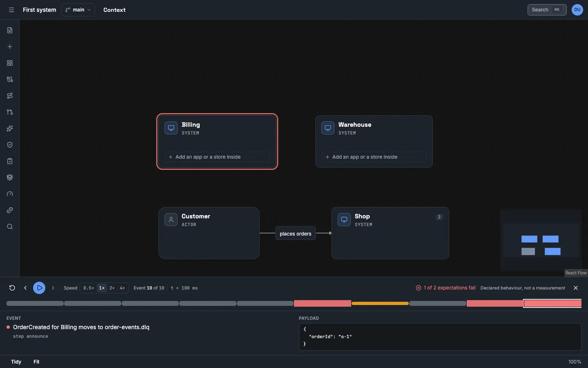
Task: Select the Customer actor node
Action: pyautogui.click(x=209, y=233)
